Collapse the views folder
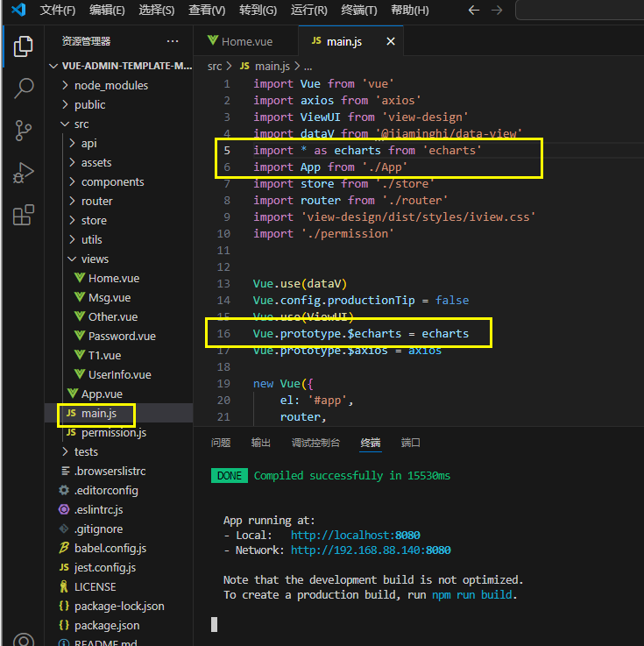 click(119, 259)
